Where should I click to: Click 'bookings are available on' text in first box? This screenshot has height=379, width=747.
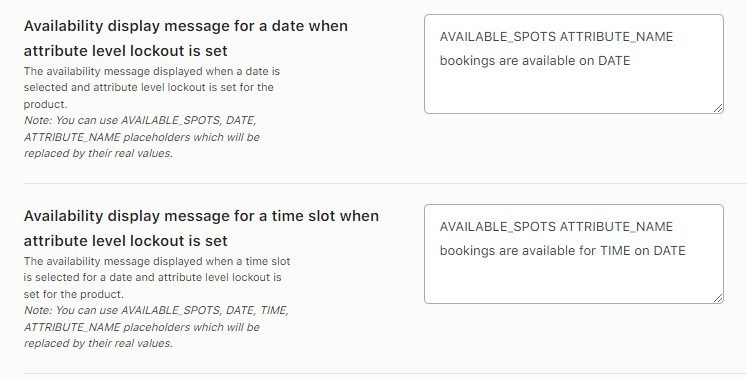coord(516,61)
